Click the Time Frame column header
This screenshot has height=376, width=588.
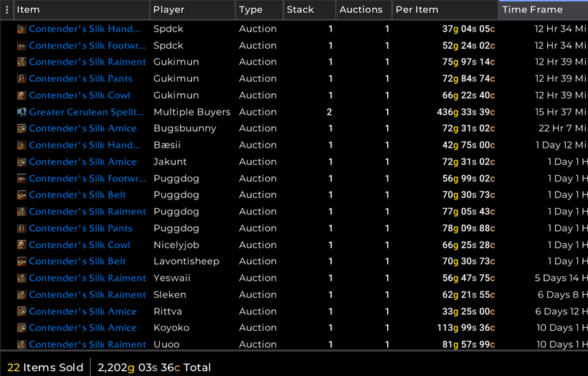542,10
